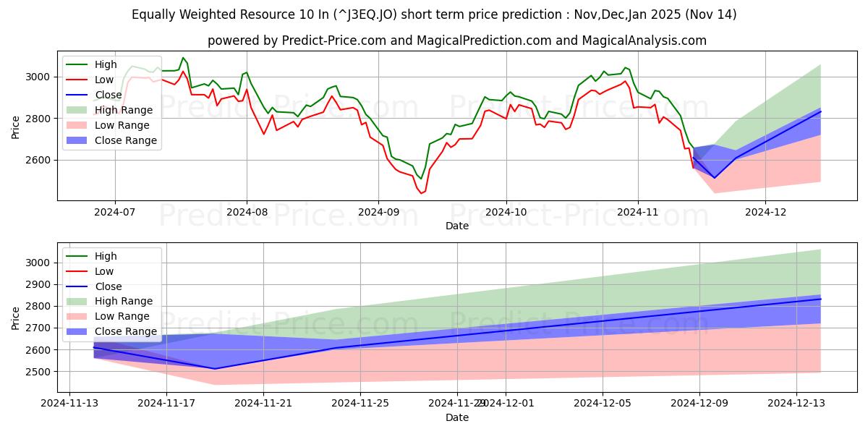Screen dimensions: 868x434
Task: Click the 'powered by Predict-Price.com' subtitle
Action: point(457,41)
